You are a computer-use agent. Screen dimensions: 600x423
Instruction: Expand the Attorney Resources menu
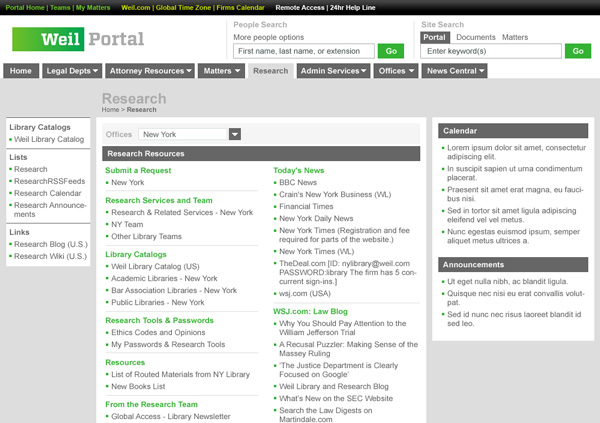(x=150, y=71)
